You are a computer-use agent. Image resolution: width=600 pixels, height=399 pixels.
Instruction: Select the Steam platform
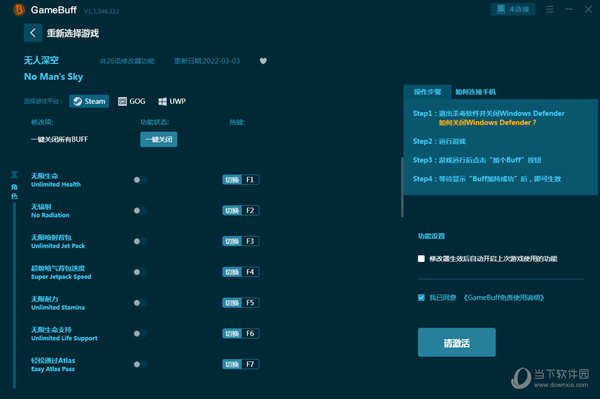89,101
